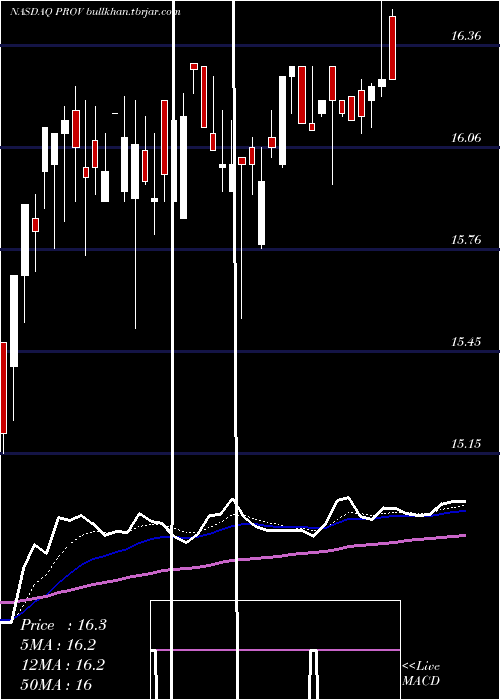Viewport: 500px width, 700px height.
Task: Open the Live MACD link
Action: click(x=421, y=674)
